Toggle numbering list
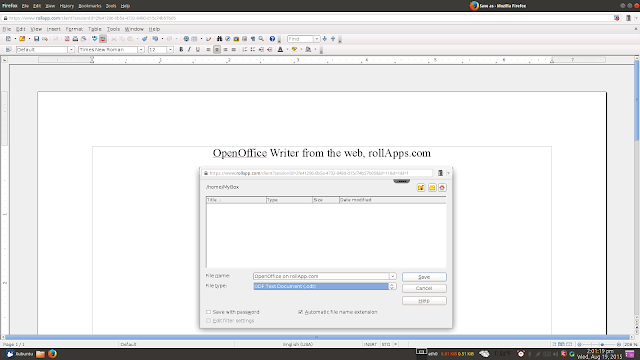The width and height of the screenshot is (640, 360). (244, 49)
